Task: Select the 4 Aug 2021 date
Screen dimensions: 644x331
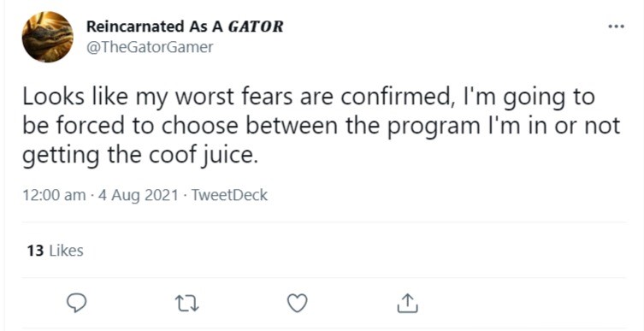Action: (139, 195)
